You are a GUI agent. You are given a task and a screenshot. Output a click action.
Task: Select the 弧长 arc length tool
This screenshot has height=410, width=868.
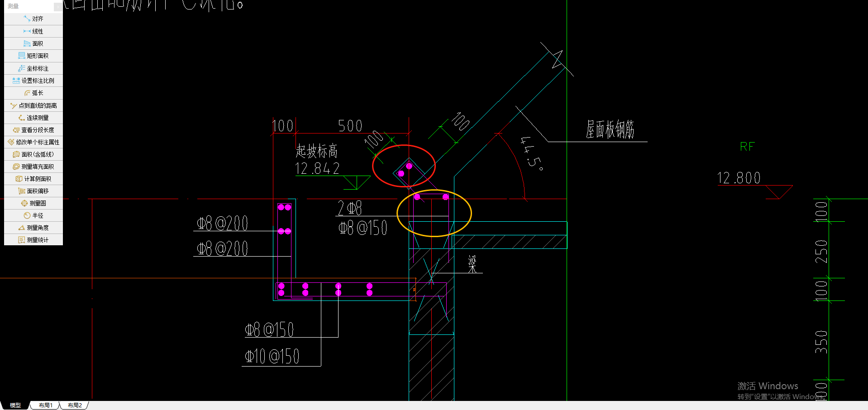click(x=33, y=93)
